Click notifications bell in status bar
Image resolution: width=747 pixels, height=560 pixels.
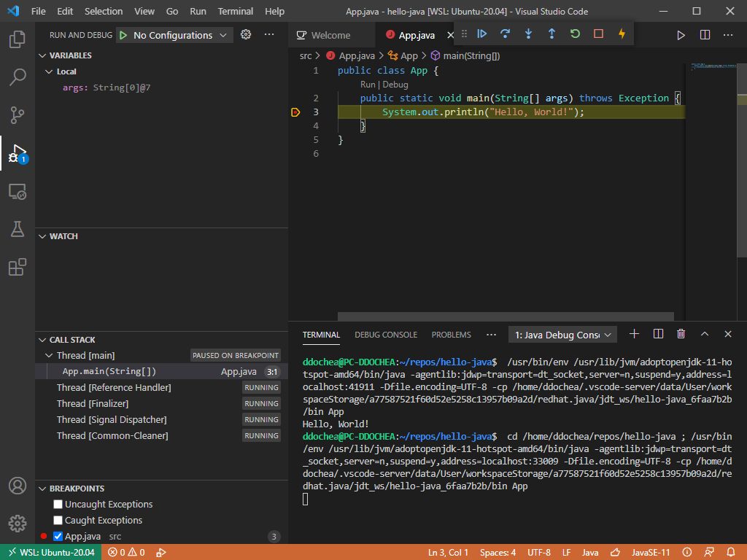click(731, 553)
